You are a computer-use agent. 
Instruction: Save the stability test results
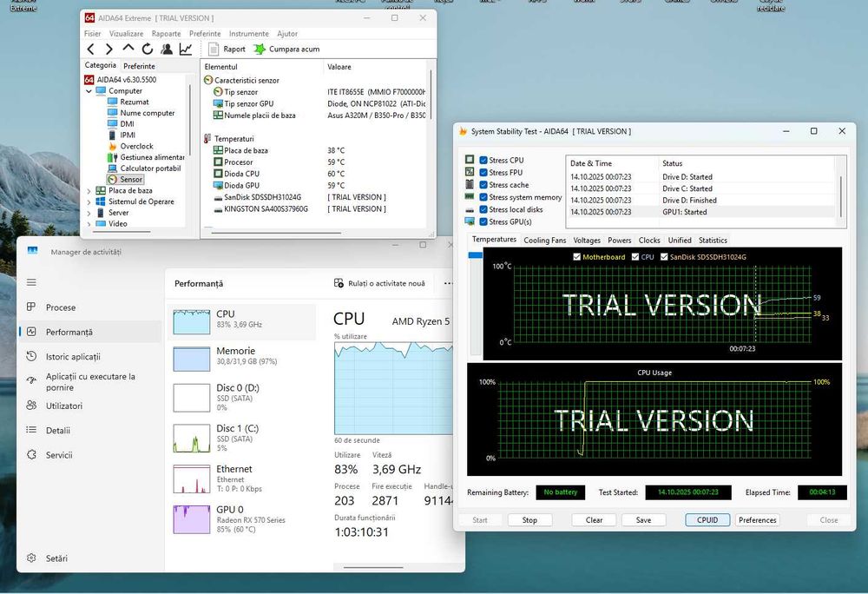(643, 520)
